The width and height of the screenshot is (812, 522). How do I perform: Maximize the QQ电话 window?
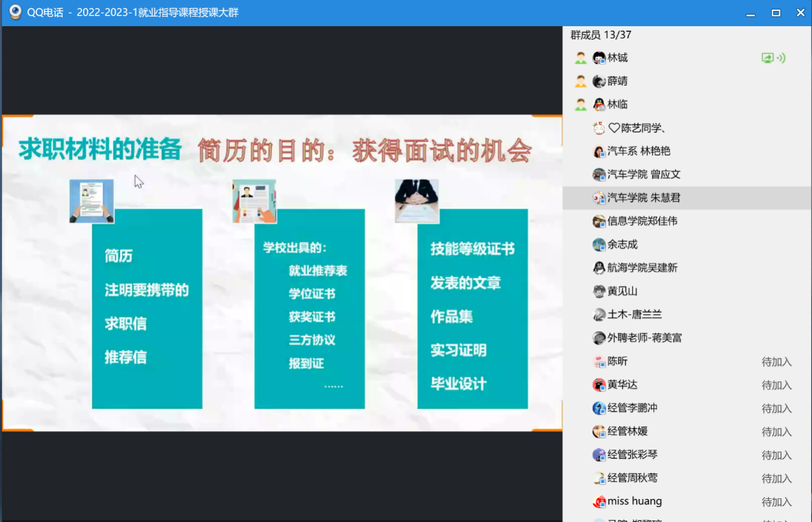(x=776, y=13)
